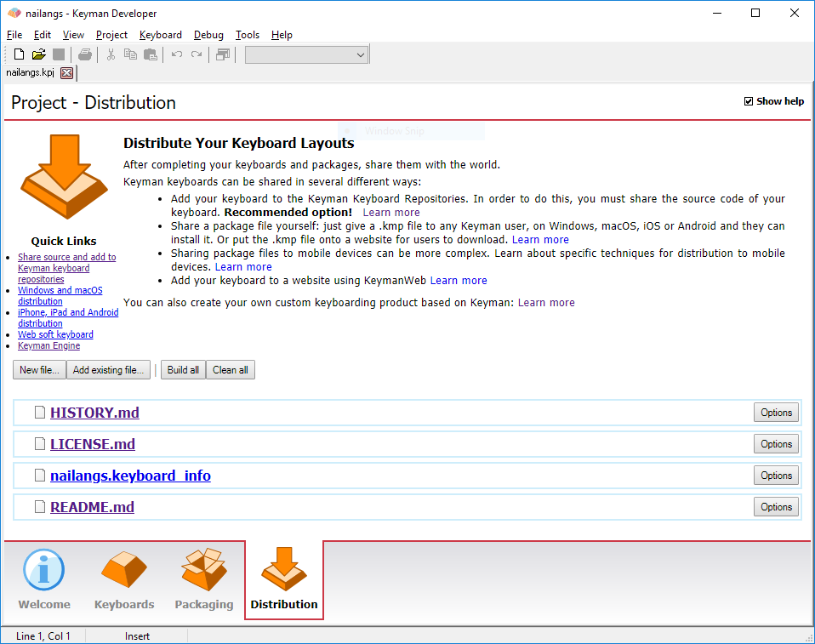Open Windows and macOS distribution link
The width and height of the screenshot is (815, 644).
click(x=60, y=296)
